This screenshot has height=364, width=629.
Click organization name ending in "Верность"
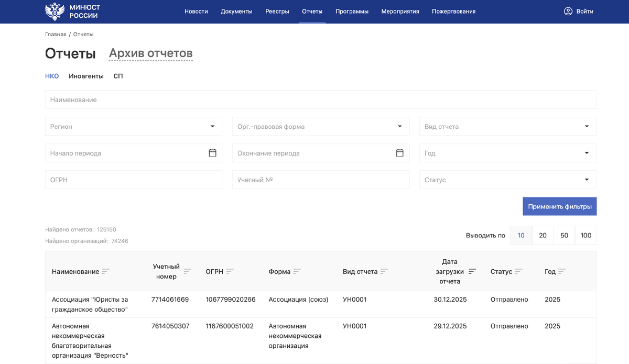(x=91, y=340)
